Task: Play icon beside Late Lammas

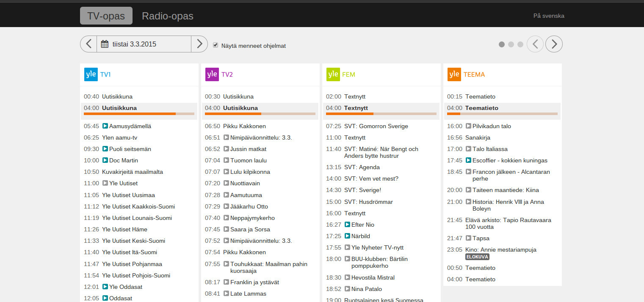Action: point(226,294)
